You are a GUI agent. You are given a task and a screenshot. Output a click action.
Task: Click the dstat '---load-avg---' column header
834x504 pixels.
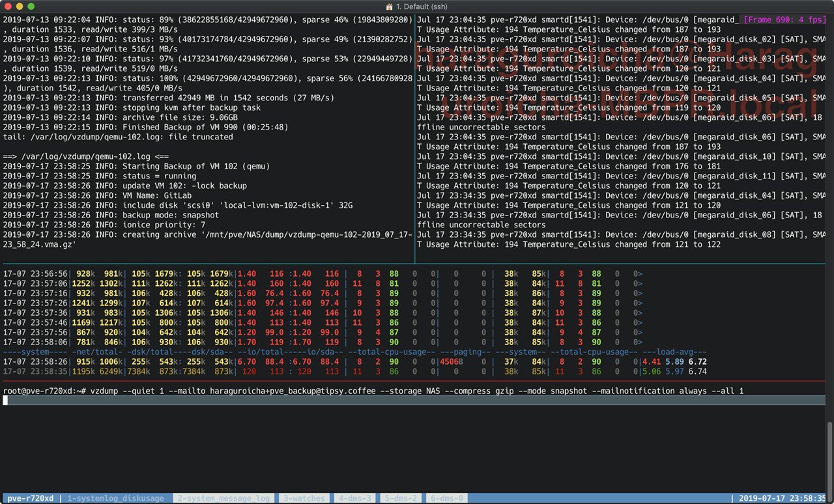tap(675, 352)
